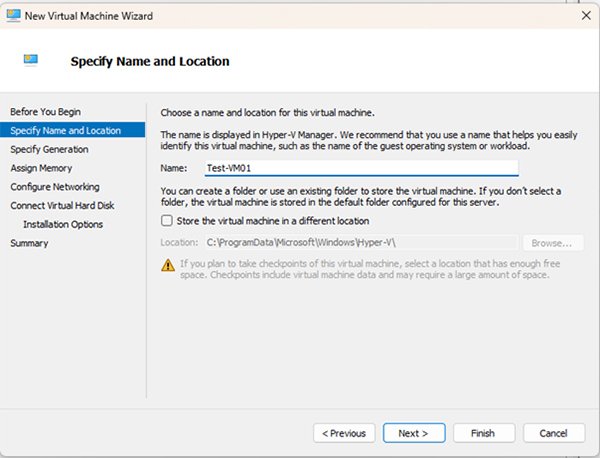Click Finish to complete the wizard
Viewport: 600px width, 458px height.
(483, 433)
